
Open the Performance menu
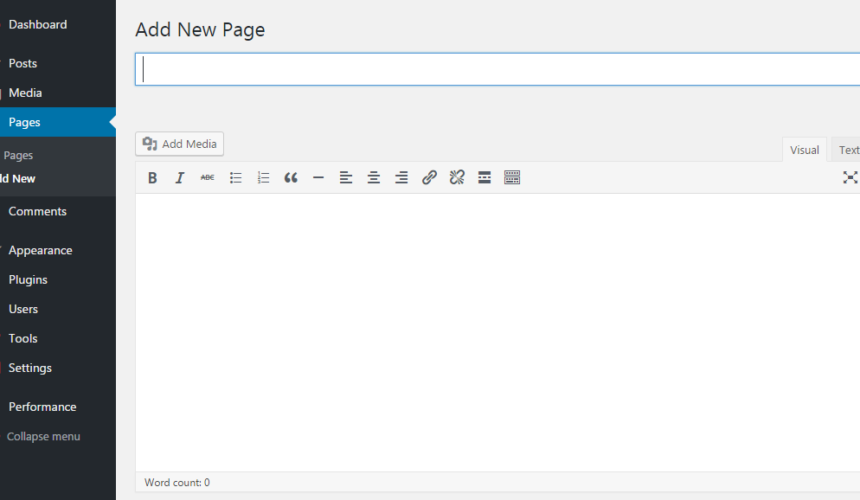(42, 407)
